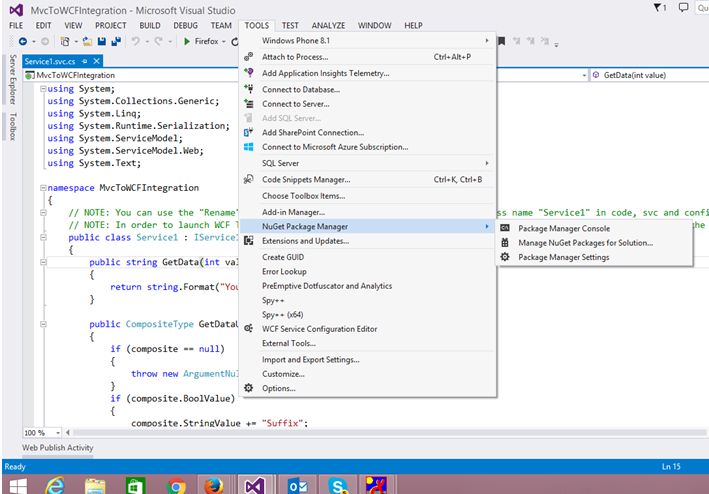709x494 pixels.
Task: Click the Undo toolbar arrow
Action: [135, 42]
